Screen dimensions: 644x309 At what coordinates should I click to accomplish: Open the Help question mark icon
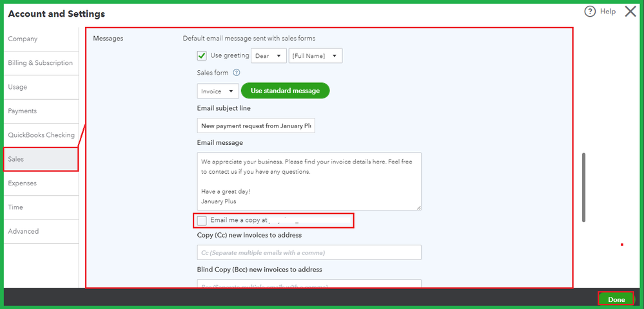[x=590, y=12]
